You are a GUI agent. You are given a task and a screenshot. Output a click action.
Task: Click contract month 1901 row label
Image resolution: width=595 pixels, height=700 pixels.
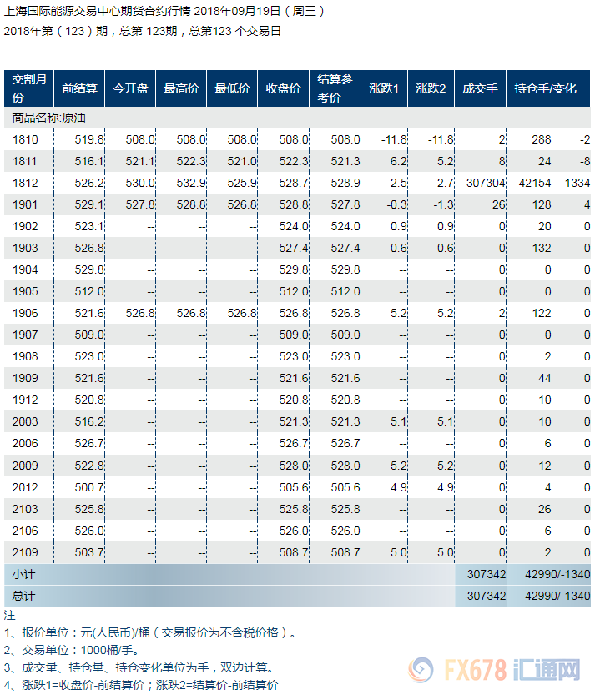click(x=25, y=204)
